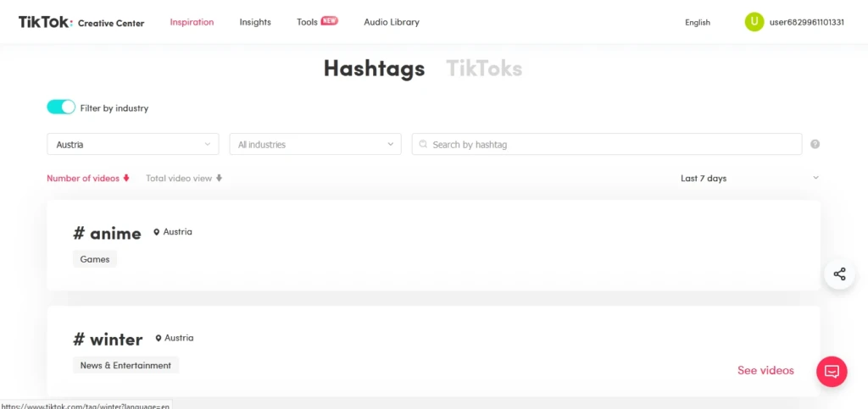
Task: Open the # anime hashtag
Action: pyautogui.click(x=107, y=233)
